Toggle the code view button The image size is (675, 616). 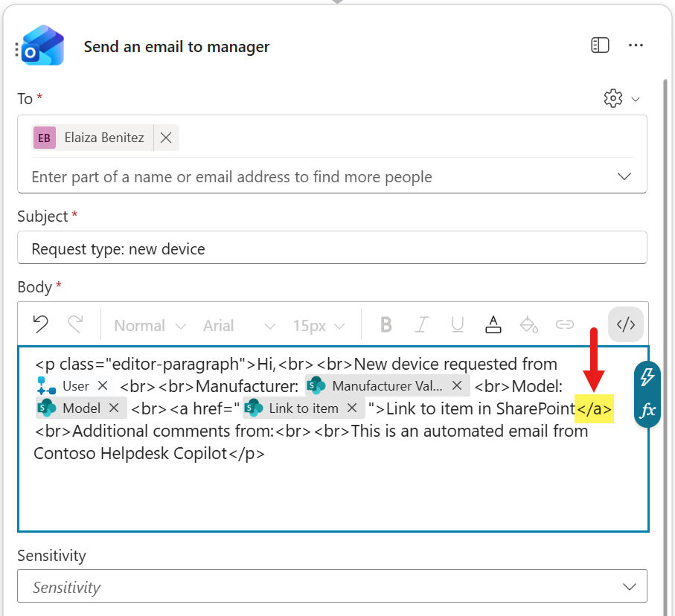[x=625, y=324]
